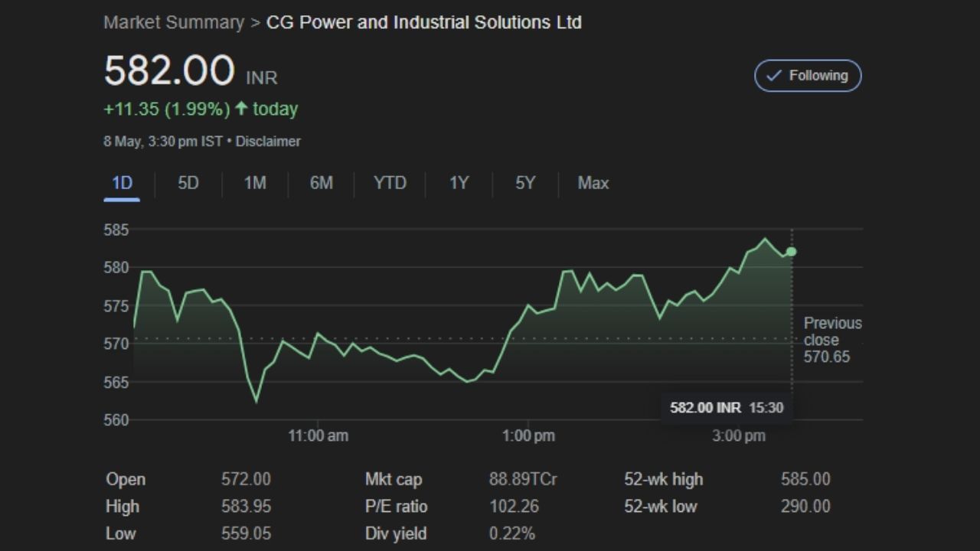Click the Low value 559.05
Viewport: 980px width, 551px height.
(246, 533)
